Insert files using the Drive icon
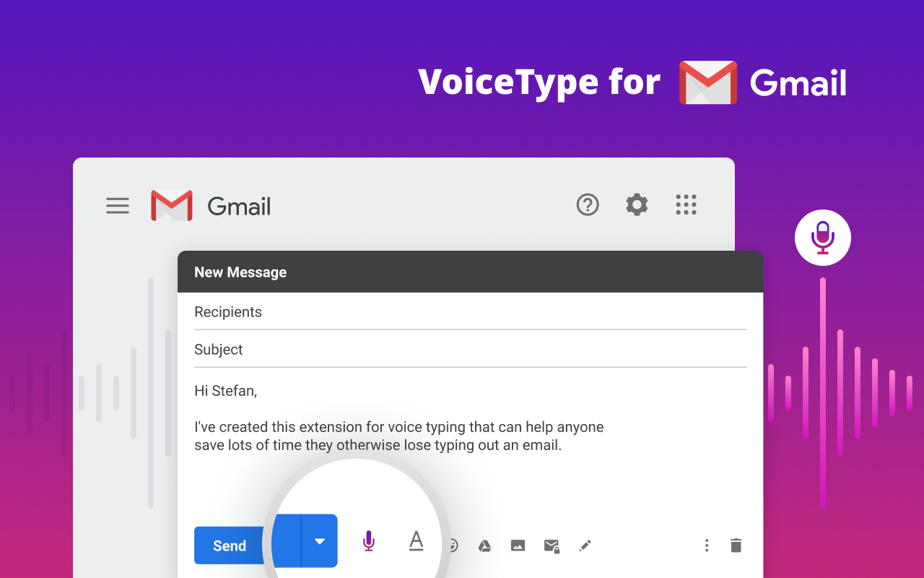Viewport: 924px width, 578px height. tap(485, 546)
